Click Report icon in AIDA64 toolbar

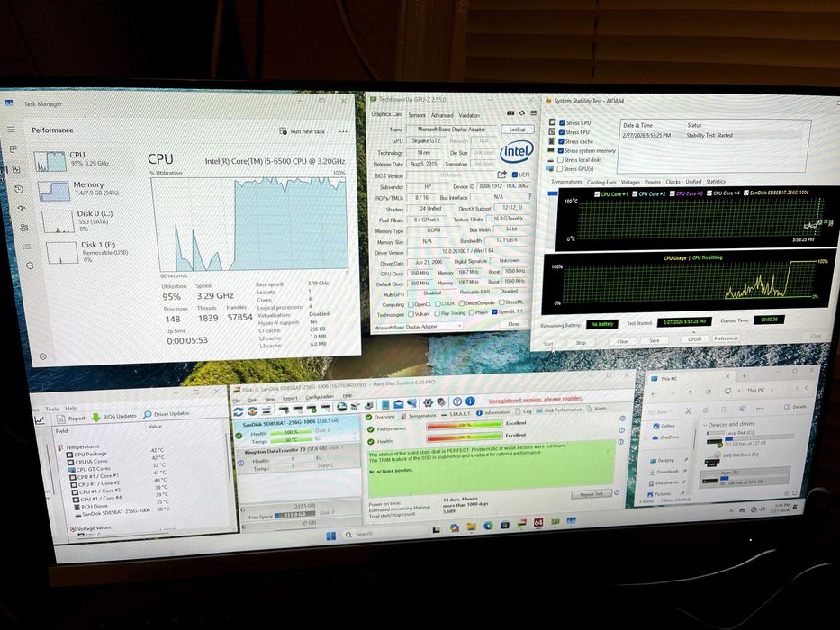[x=63, y=418]
